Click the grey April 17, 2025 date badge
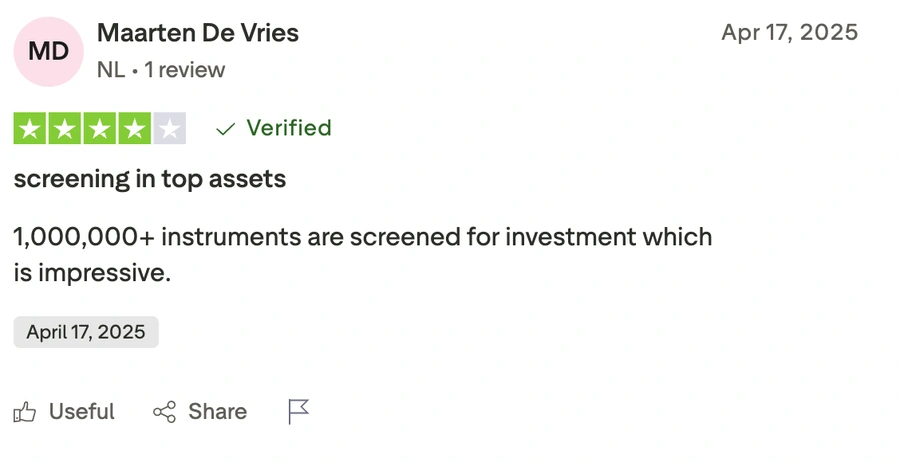This screenshot has width=900, height=462. [86, 332]
